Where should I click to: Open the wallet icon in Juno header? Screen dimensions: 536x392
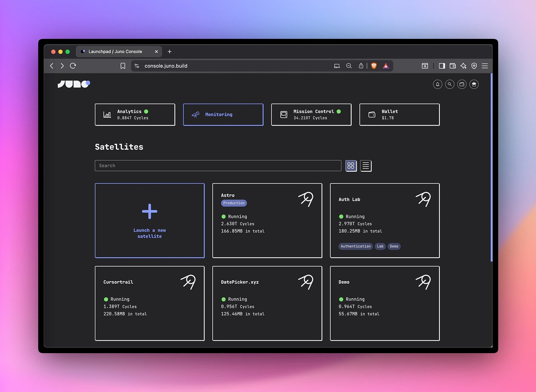click(462, 84)
